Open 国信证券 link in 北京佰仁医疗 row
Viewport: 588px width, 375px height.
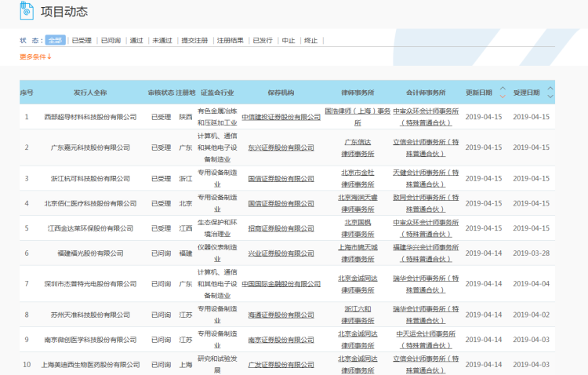(x=281, y=203)
